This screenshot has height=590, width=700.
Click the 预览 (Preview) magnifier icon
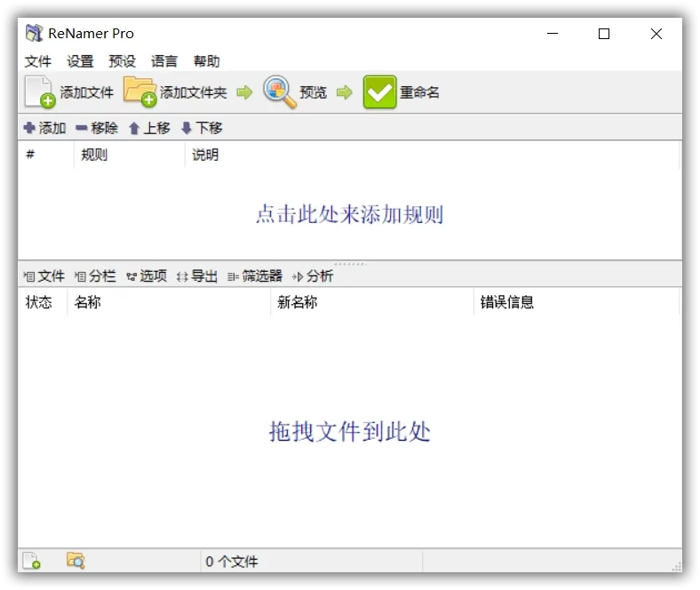point(280,92)
